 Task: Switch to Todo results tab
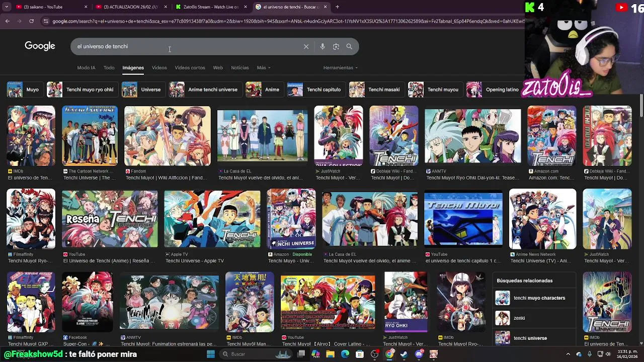[109, 67]
